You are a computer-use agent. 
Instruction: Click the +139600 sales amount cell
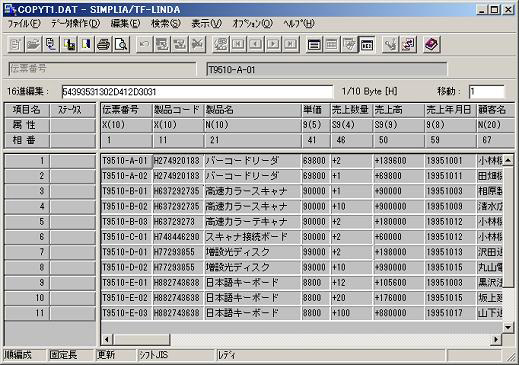pyautogui.click(x=399, y=161)
